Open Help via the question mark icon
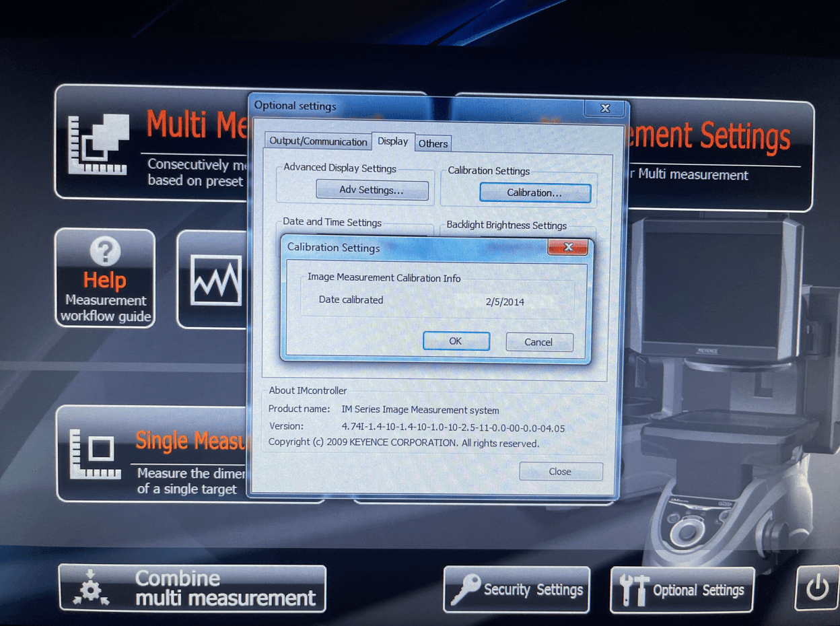 coord(104,252)
